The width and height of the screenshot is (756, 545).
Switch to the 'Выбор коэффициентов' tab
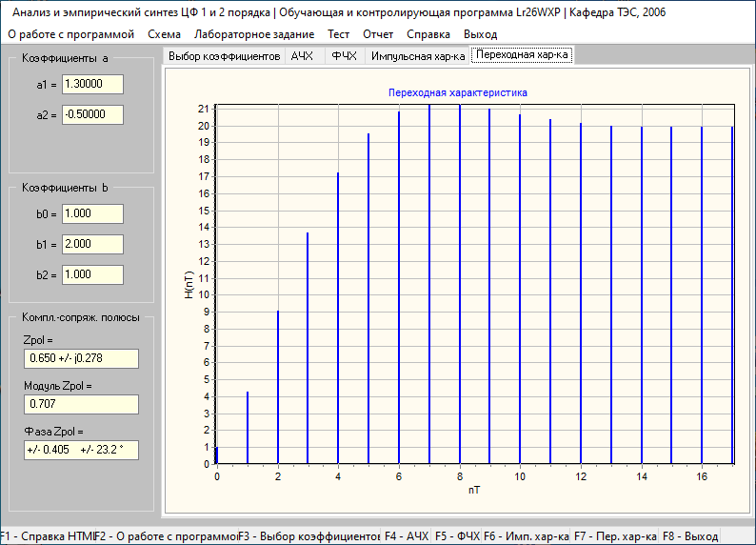224,56
